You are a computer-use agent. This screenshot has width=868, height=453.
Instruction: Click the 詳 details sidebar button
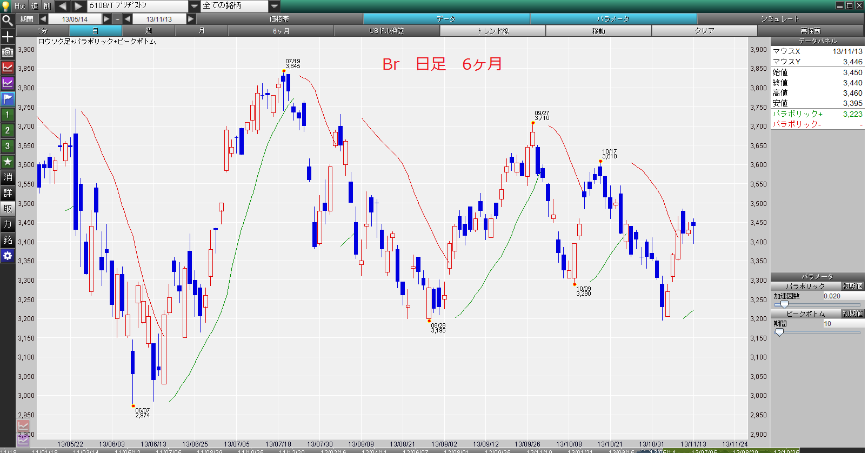tap(8, 193)
